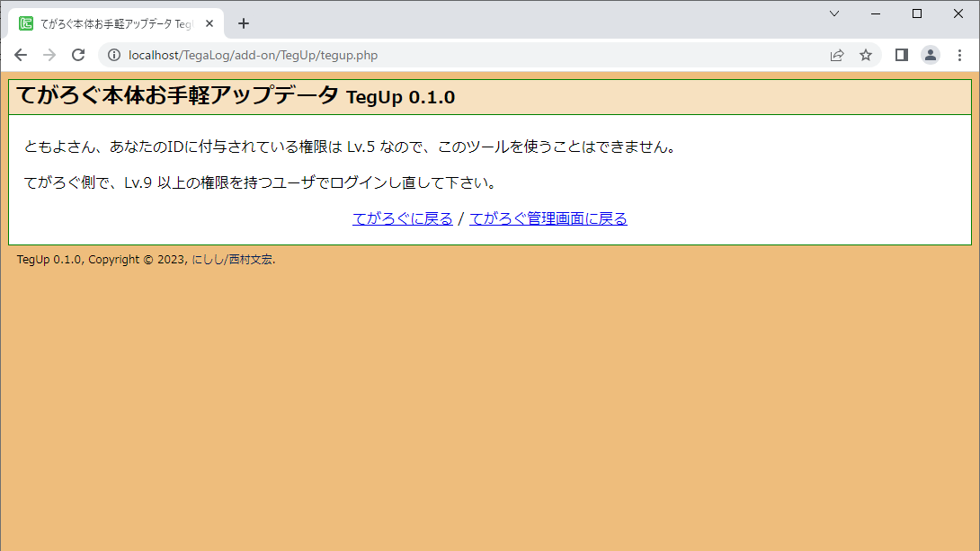The image size is (980, 551).
Task: Click the tab's green favicon
Action: [26, 23]
